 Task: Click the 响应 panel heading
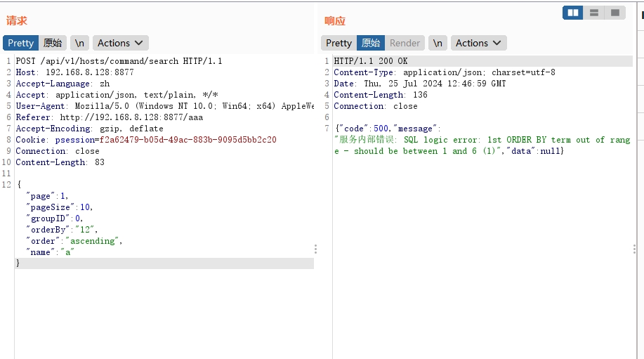(335, 21)
